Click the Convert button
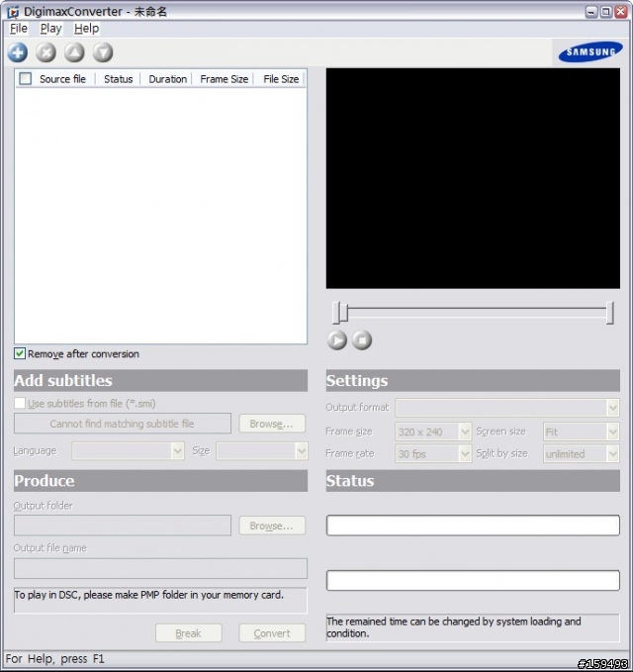The width and height of the screenshot is (633, 672). 272,633
